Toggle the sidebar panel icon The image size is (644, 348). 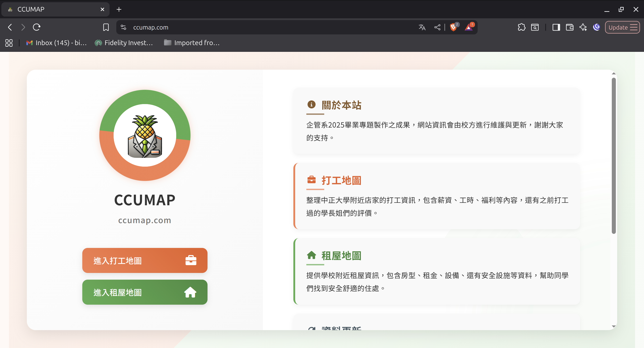[x=556, y=27]
